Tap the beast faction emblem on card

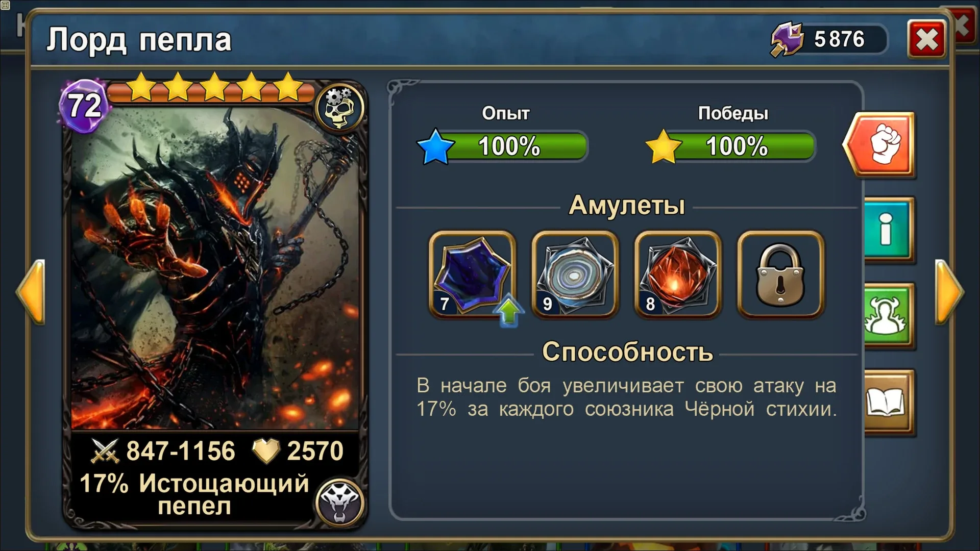pyautogui.click(x=339, y=502)
